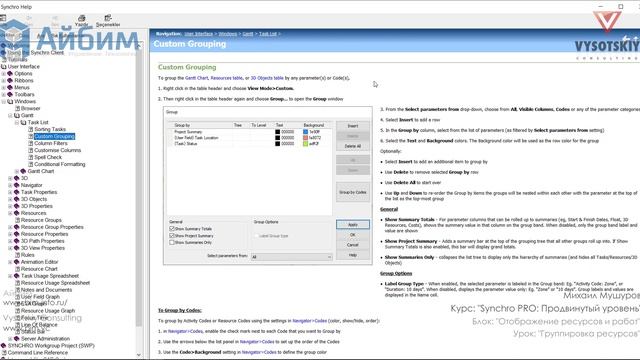Click the page icon beside Resource Chart
Viewport: 640px width, 360px height.
click(18, 269)
